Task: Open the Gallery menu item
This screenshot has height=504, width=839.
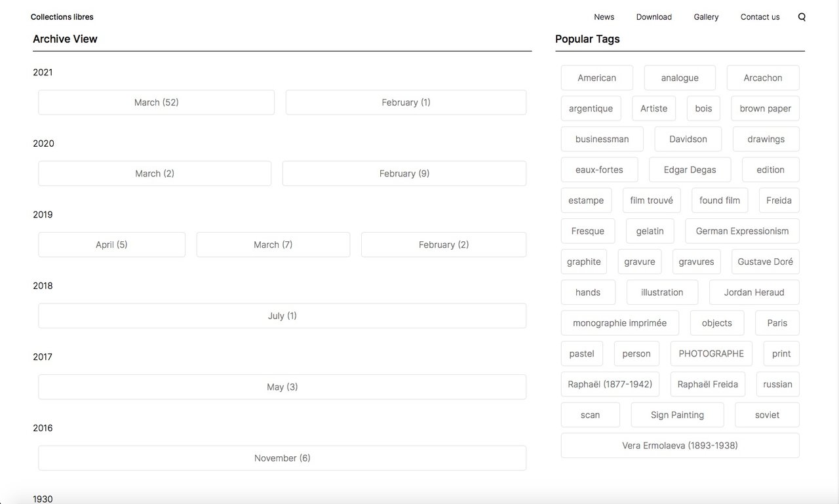Action: coord(706,16)
